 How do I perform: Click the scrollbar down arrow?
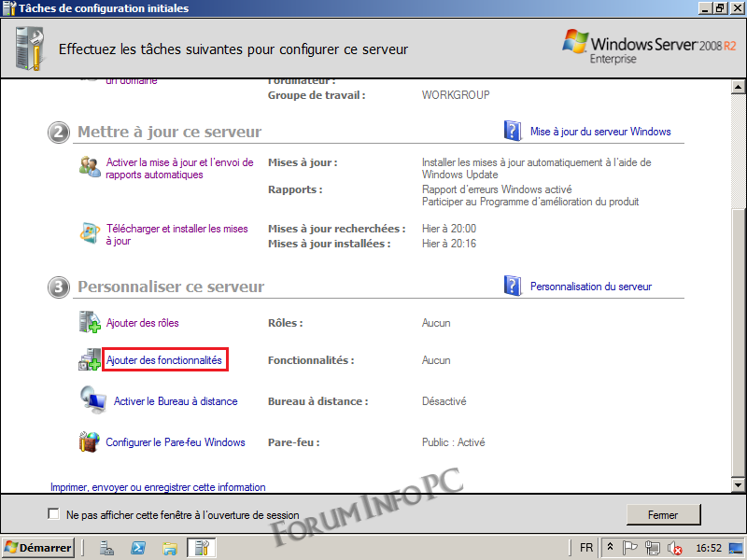point(738,485)
